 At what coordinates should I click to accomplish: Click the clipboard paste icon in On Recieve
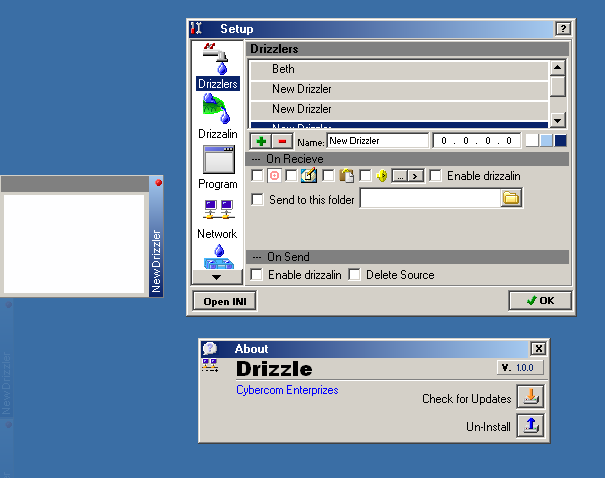pos(346,176)
